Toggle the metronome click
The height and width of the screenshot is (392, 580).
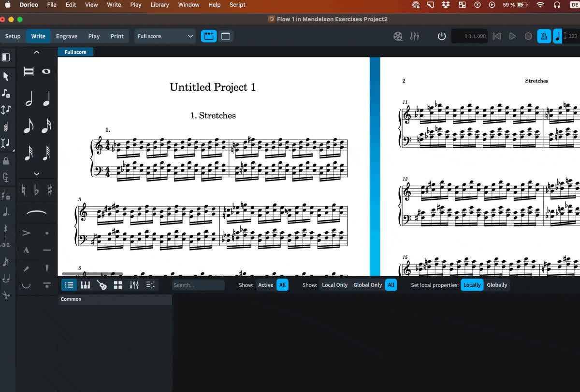coord(544,36)
